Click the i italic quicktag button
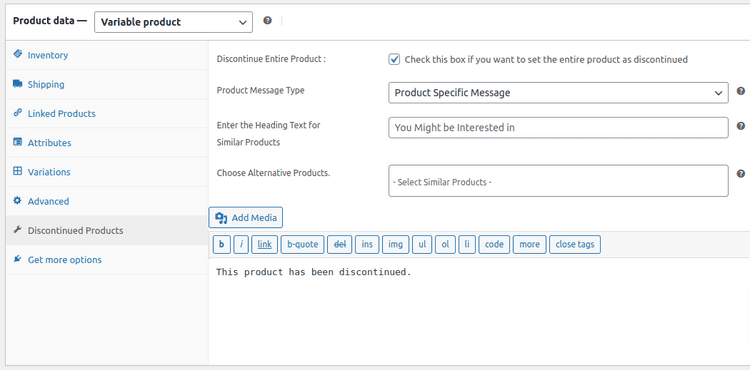This screenshot has height=370, width=750. pyautogui.click(x=241, y=244)
